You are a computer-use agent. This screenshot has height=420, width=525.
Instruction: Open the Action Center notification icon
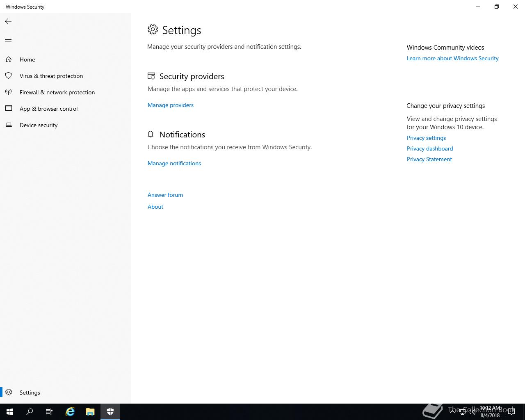(511, 412)
